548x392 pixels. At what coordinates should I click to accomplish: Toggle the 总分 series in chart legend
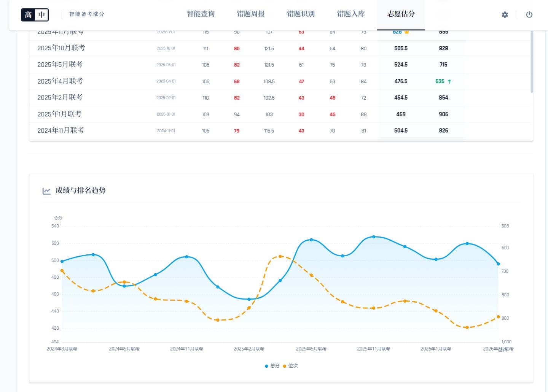pyautogui.click(x=272, y=366)
